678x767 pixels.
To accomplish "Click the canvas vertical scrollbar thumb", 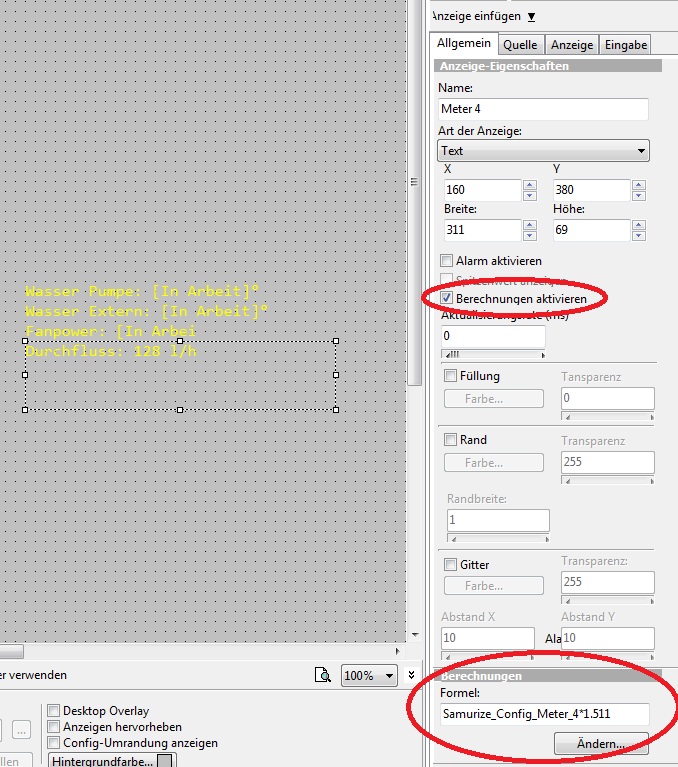I will [415, 192].
